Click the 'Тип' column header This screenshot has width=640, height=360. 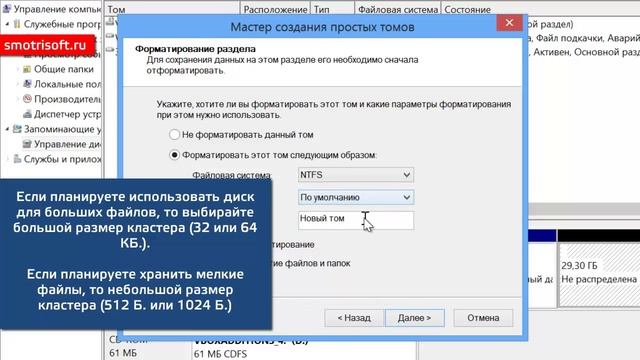point(332,9)
